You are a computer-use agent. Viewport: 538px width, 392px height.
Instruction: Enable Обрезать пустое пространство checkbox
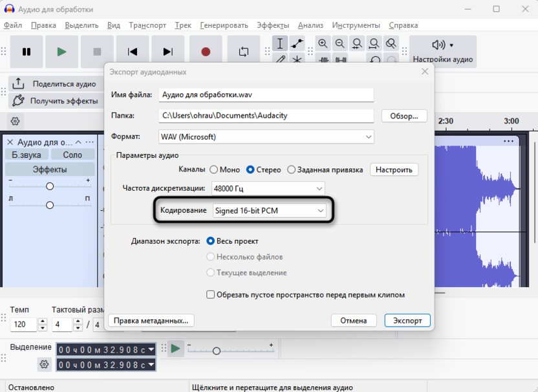(210, 294)
